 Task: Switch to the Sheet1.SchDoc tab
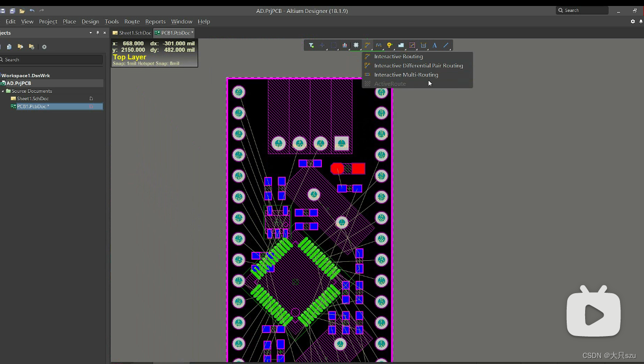[x=132, y=33]
